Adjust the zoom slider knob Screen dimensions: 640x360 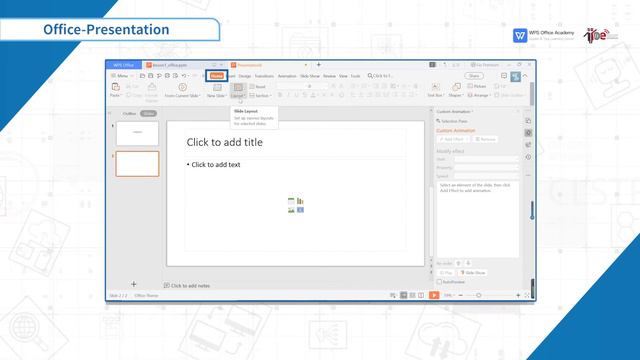[479, 295]
